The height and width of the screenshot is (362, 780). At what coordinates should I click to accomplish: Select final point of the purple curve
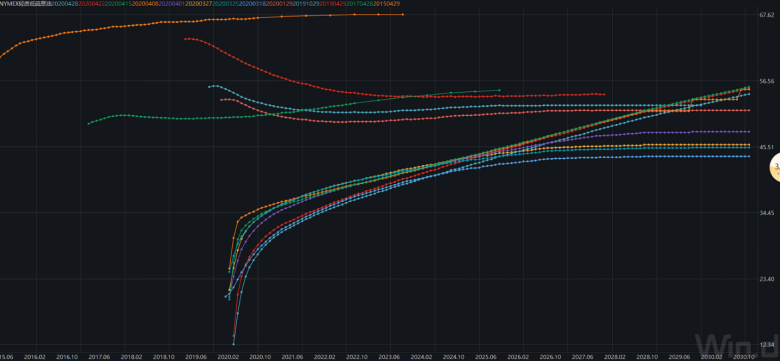[749, 132]
